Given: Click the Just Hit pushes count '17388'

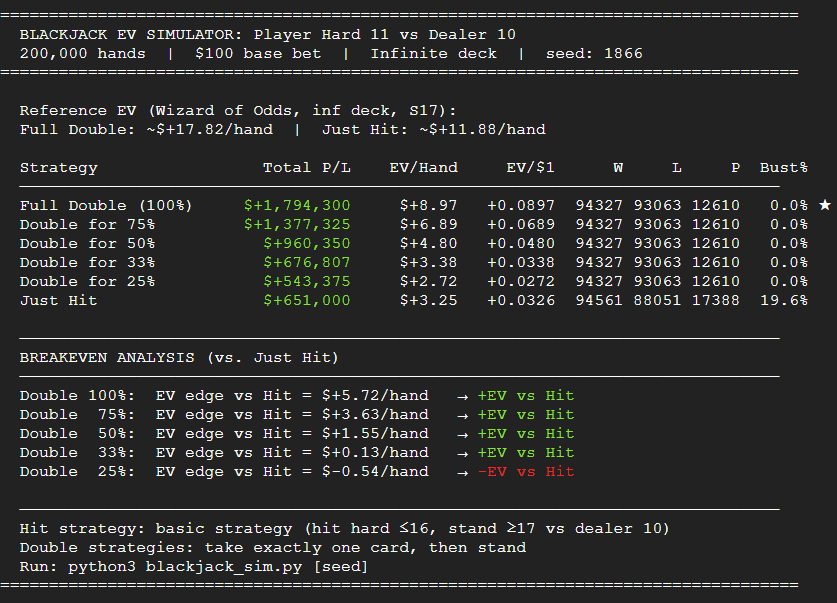Looking at the screenshot, I should (716, 301).
